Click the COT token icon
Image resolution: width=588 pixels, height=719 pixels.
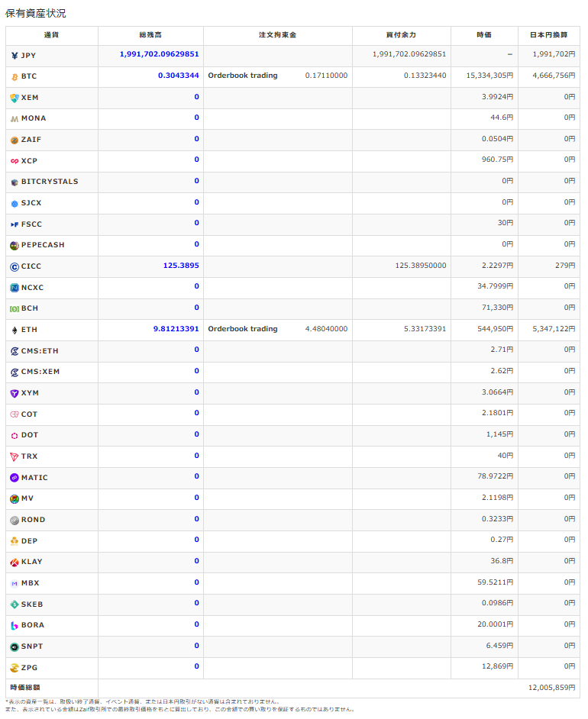[x=15, y=414]
